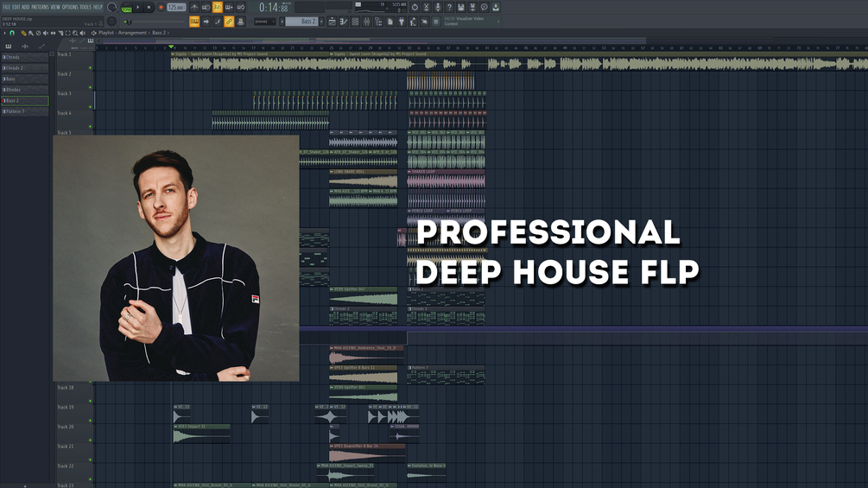Toggle typing keyboard to piano button
The height and width of the screenshot is (488, 868).
click(194, 22)
